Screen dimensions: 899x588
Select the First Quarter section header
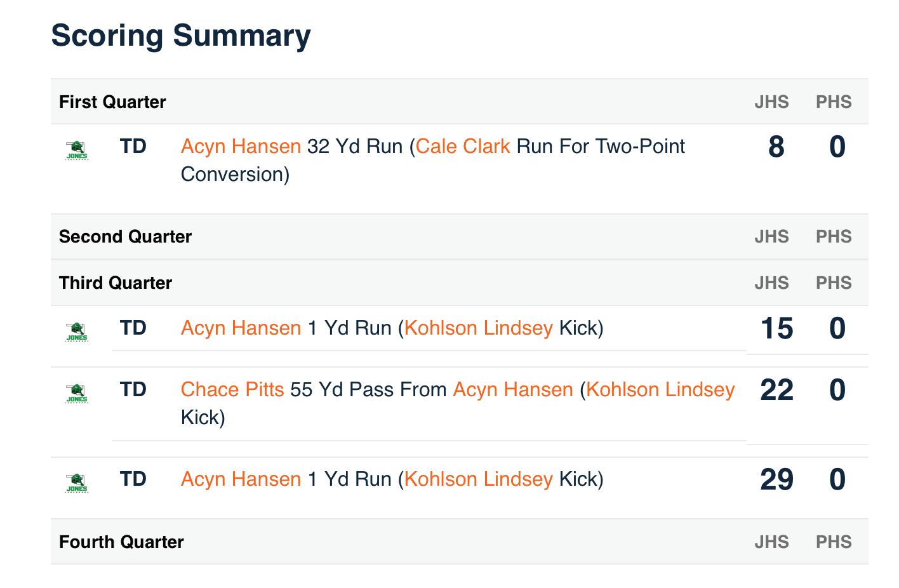tap(112, 102)
